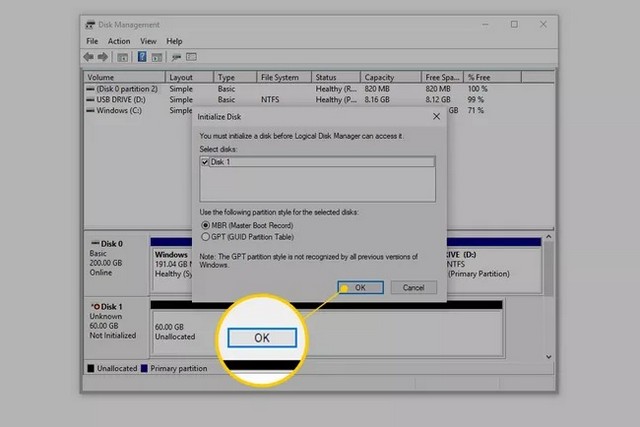Select the USB DRIVE (D:) volume row
640x427 pixels.
click(118, 100)
